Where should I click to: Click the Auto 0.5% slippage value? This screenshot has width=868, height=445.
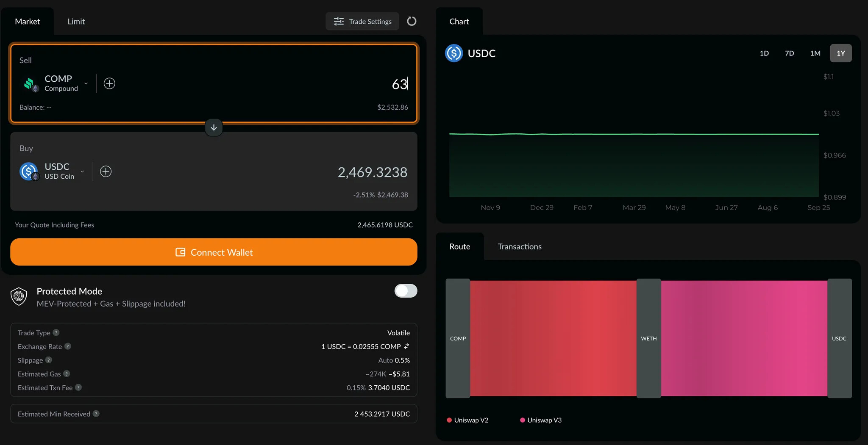coord(394,360)
